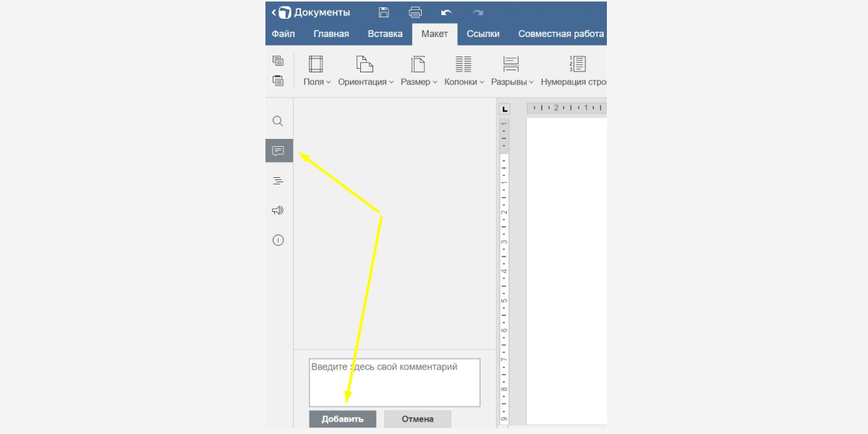
Task: Open the headings navigation panel
Action: coord(278,181)
